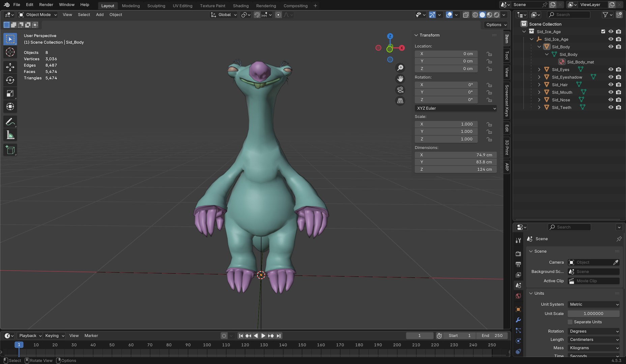Open the Particles properties tab icon

pyautogui.click(x=518, y=330)
